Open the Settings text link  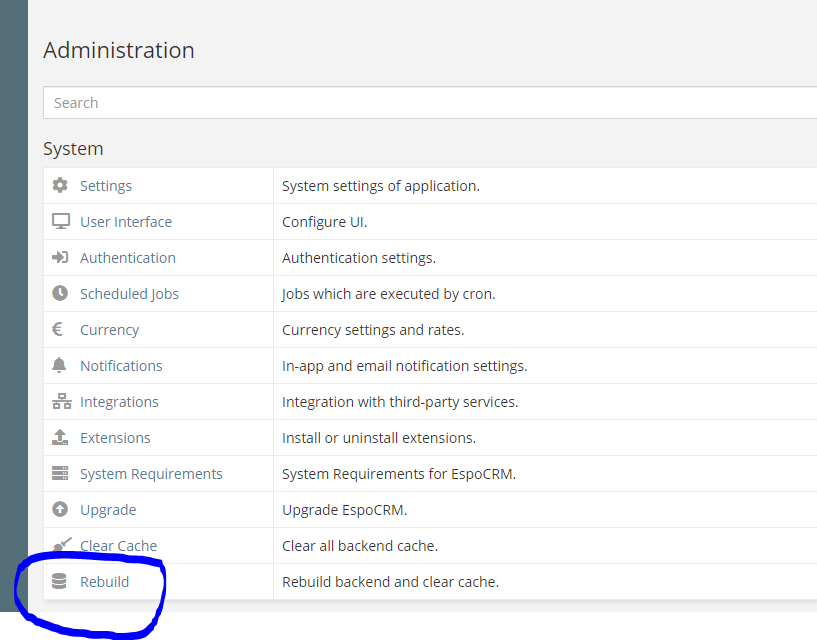106,186
